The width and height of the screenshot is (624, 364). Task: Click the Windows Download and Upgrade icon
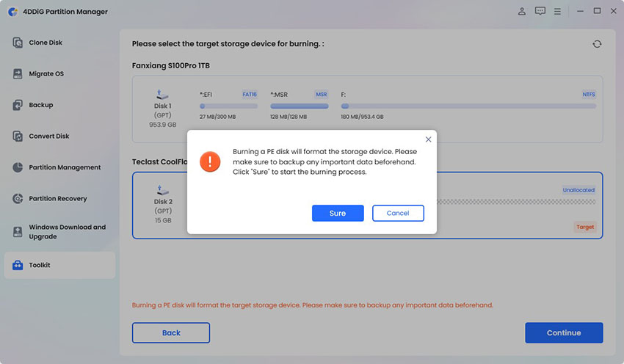click(18, 231)
